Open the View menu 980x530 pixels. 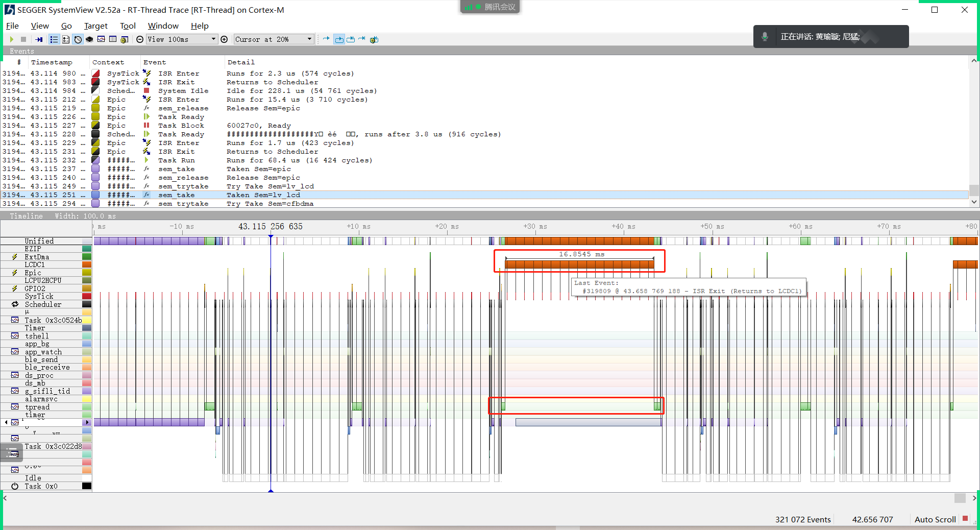tap(40, 26)
